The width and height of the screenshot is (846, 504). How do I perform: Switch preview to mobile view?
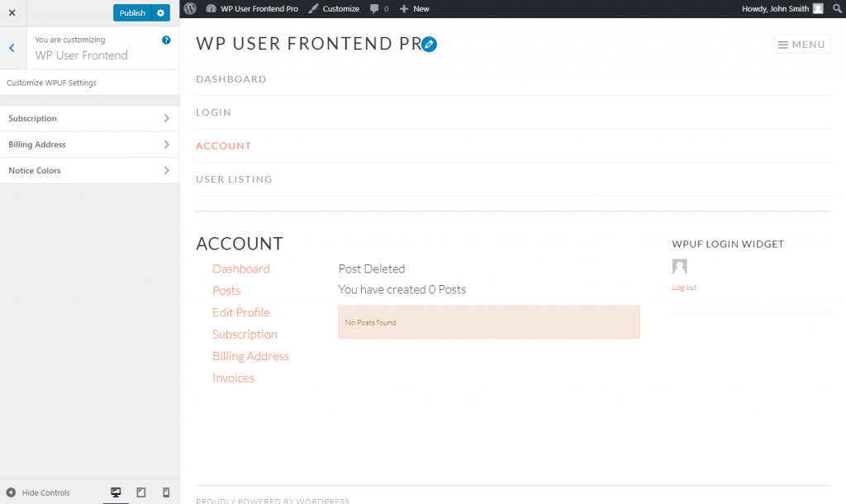coord(165,492)
